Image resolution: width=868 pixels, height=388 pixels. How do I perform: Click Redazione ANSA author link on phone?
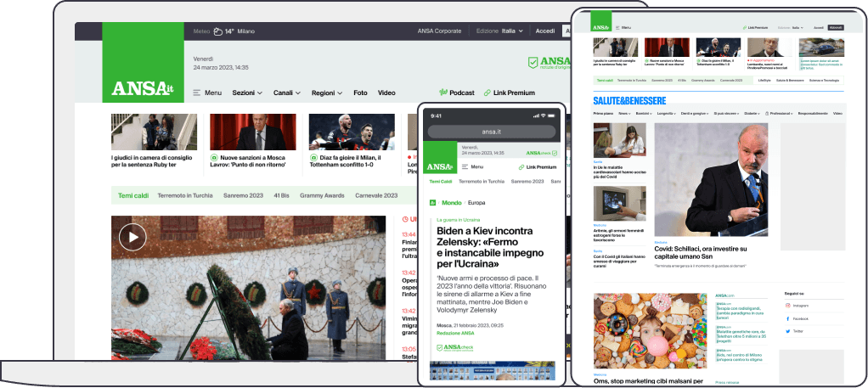pyautogui.click(x=455, y=333)
